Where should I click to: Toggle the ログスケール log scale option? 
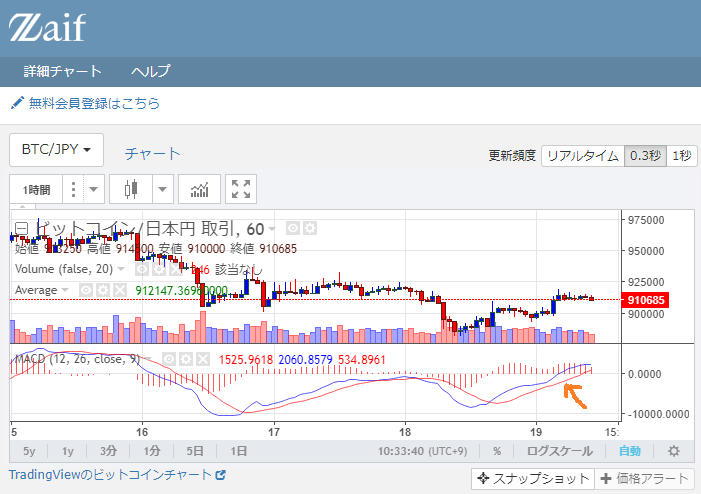pos(565,451)
